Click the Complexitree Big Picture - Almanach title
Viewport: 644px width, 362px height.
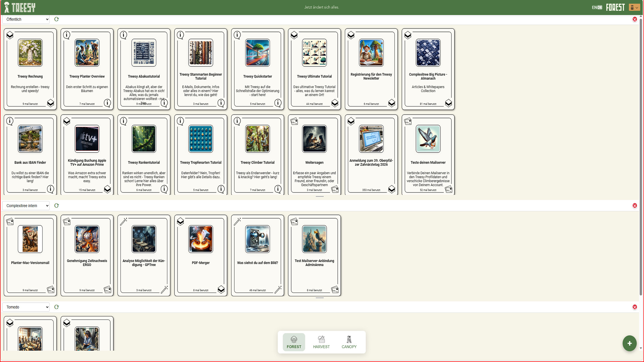pyautogui.click(x=428, y=76)
